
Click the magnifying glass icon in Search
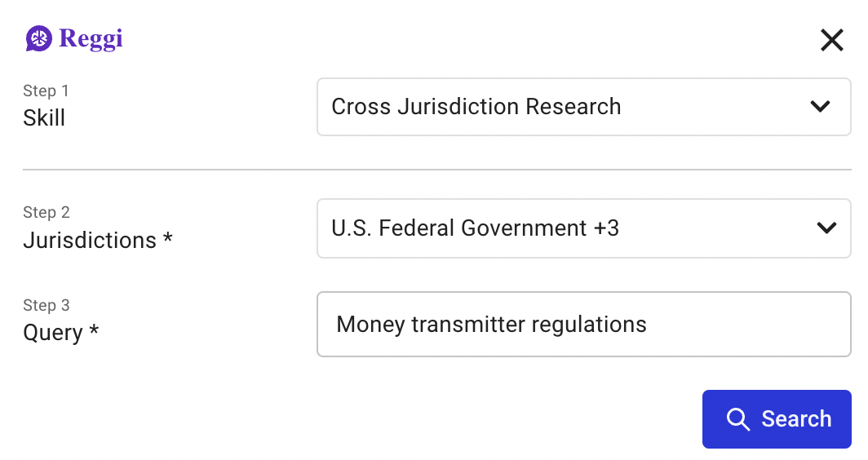737,419
